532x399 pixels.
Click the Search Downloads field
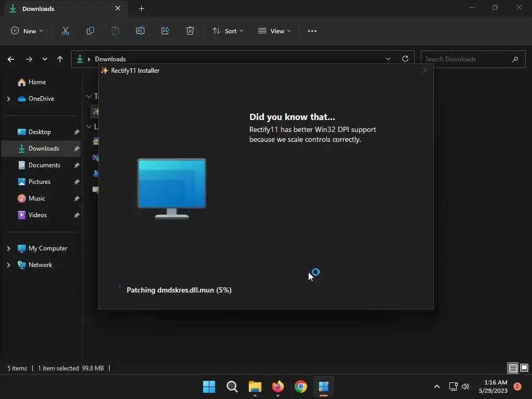tap(473, 59)
